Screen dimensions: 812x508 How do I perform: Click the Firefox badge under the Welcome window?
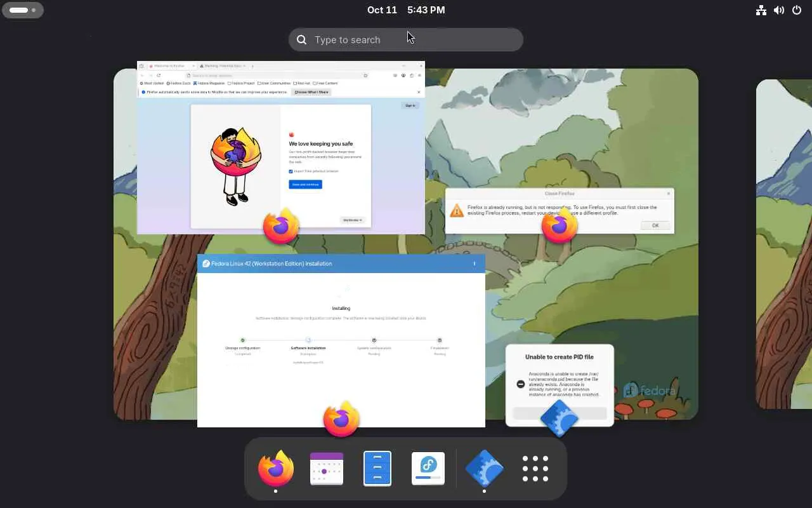click(281, 225)
